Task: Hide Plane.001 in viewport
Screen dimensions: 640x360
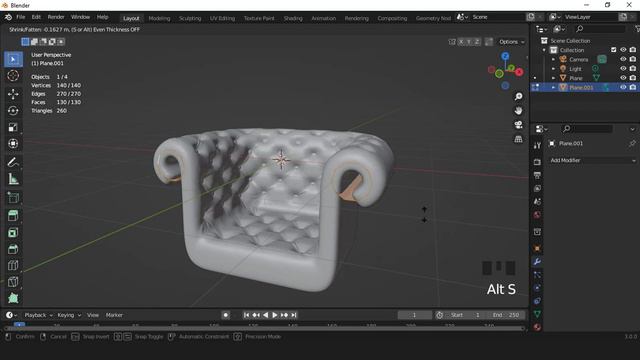Action: pyautogui.click(x=623, y=87)
